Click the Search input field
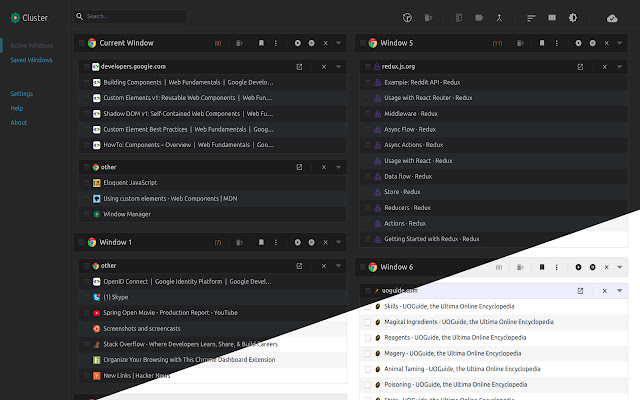The height and width of the screenshot is (400, 640). [x=130, y=17]
